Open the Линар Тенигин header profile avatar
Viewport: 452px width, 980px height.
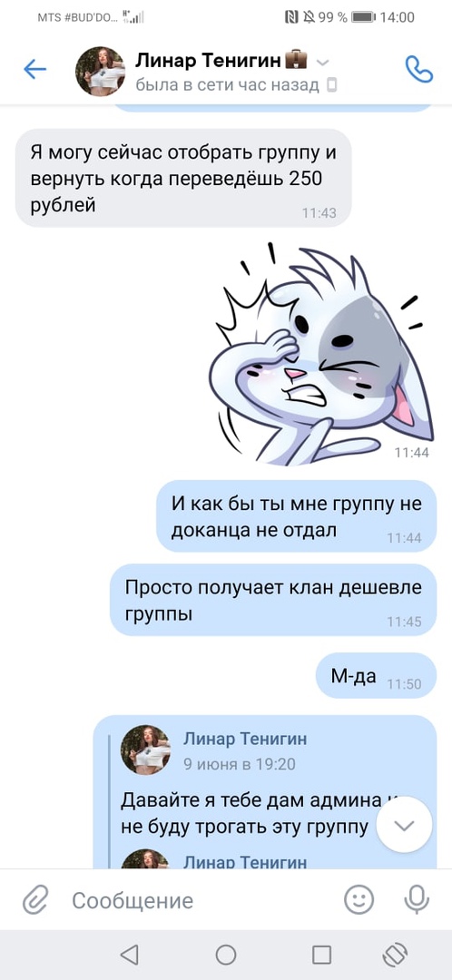click(x=100, y=71)
